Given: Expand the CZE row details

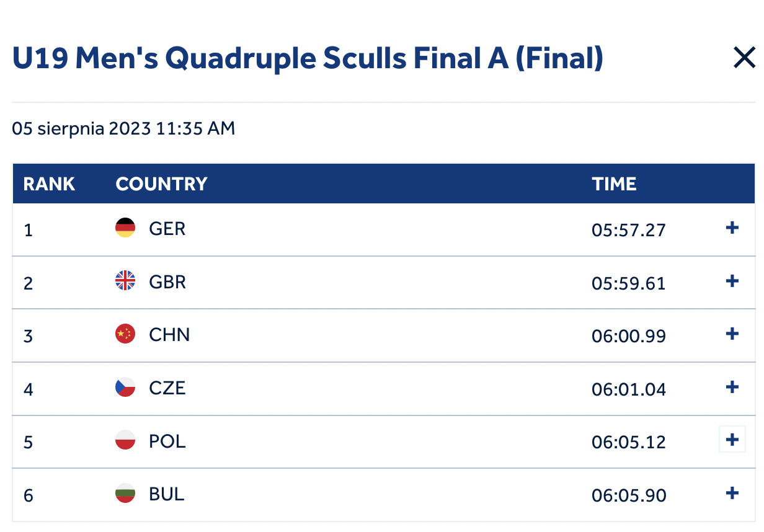Looking at the screenshot, I should [x=732, y=388].
